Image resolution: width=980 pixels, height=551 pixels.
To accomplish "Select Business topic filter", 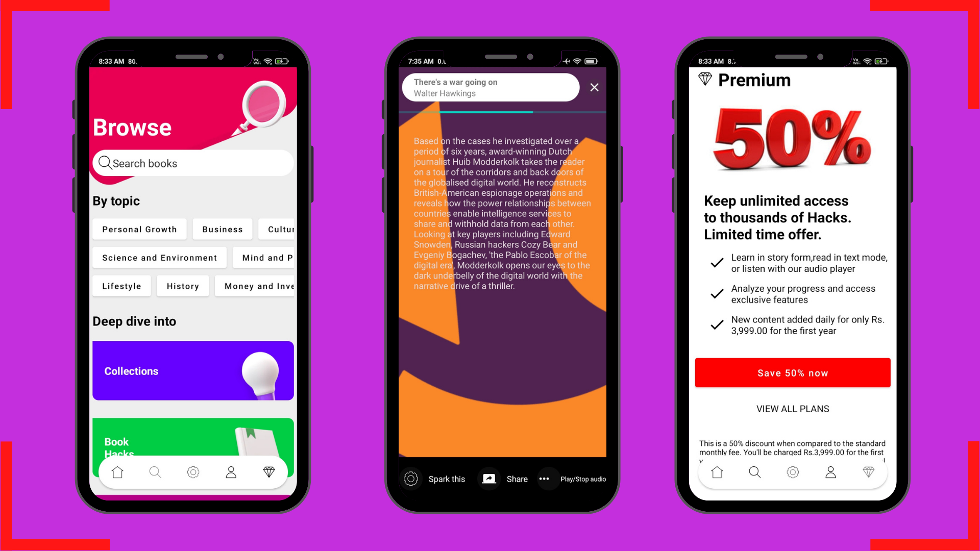I will tap(222, 230).
